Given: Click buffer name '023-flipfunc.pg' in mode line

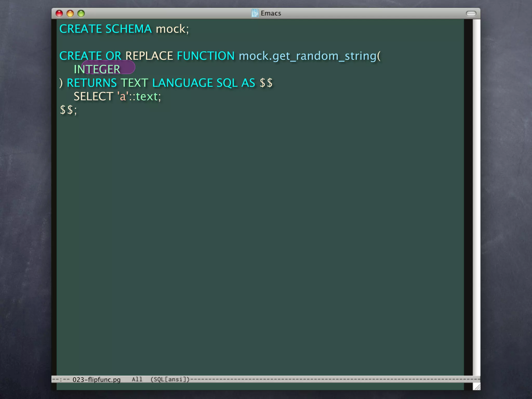Looking at the screenshot, I should pyautogui.click(x=97, y=380).
